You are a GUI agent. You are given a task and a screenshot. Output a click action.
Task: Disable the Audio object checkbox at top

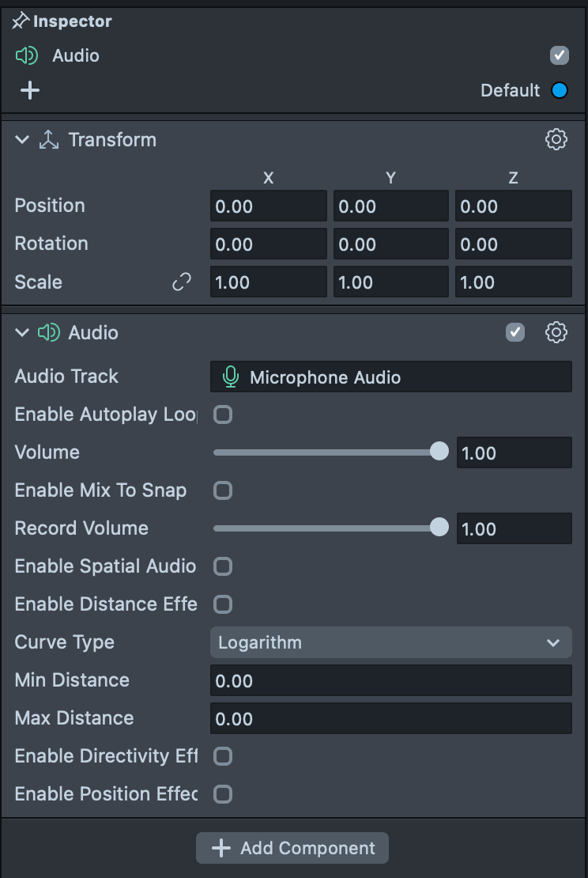tap(560, 55)
